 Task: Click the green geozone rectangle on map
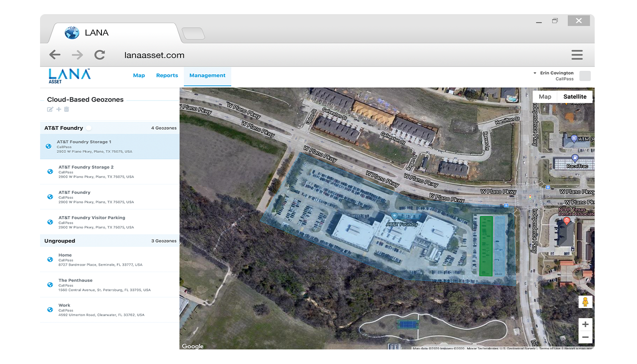(x=486, y=246)
